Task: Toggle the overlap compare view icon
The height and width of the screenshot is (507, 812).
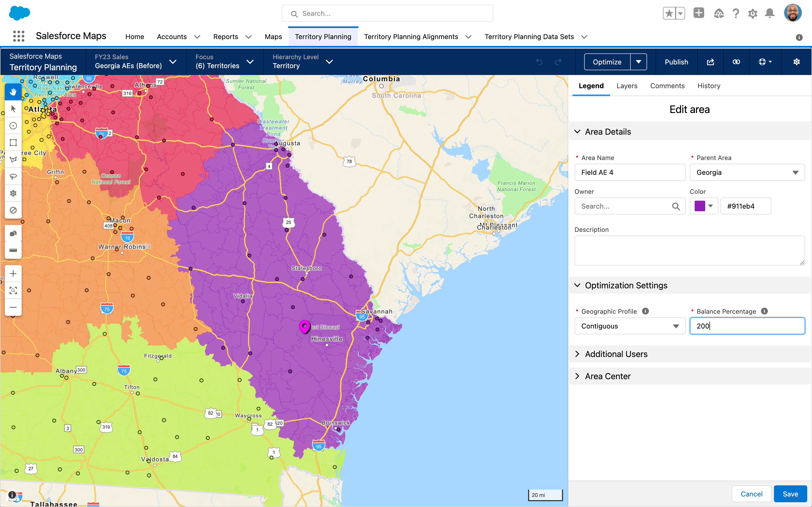Action: click(x=736, y=62)
